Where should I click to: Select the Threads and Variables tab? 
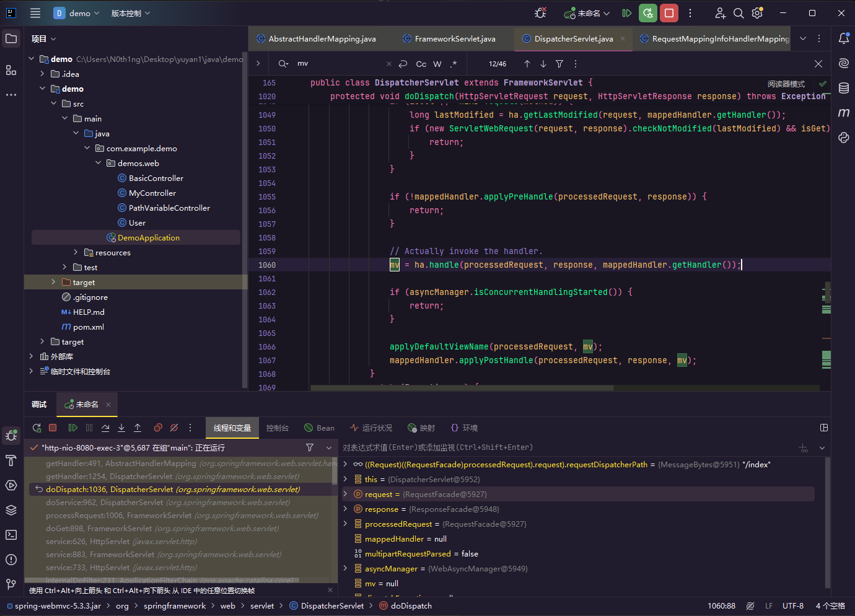coord(232,428)
